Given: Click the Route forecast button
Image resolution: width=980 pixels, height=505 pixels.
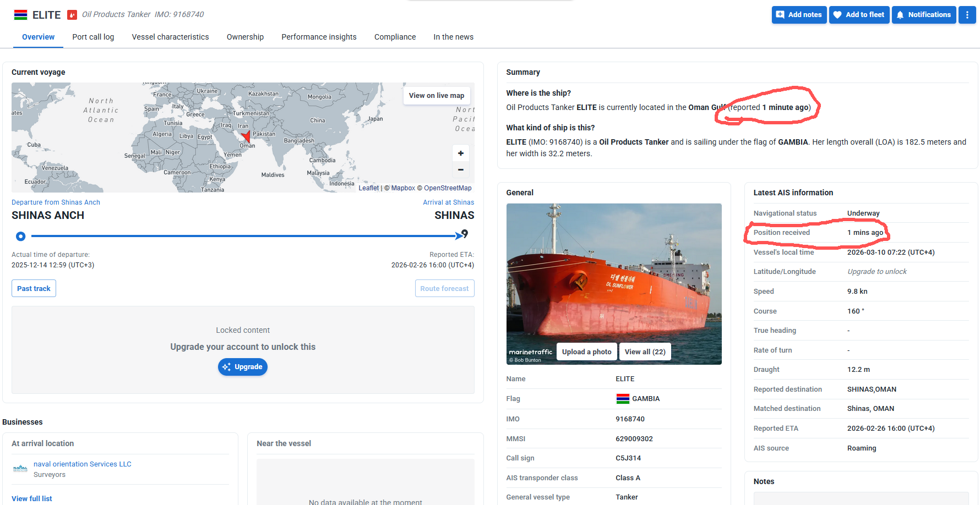Looking at the screenshot, I should (x=444, y=288).
